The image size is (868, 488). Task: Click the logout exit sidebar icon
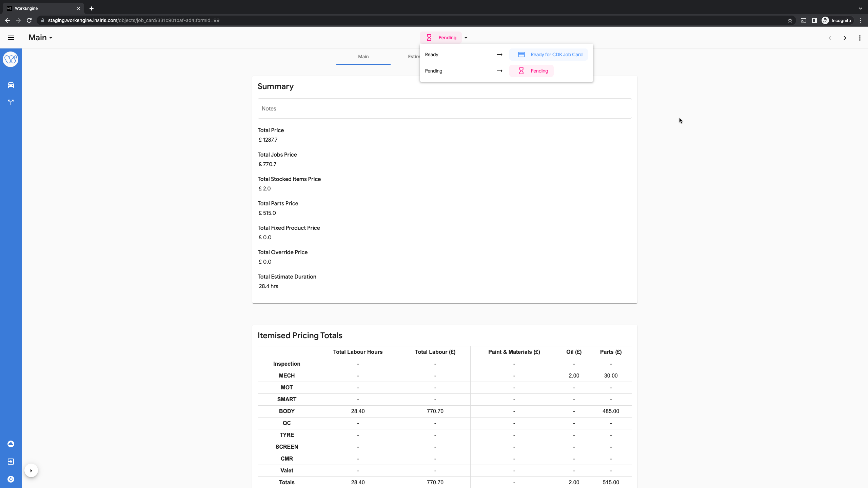pyautogui.click(x=11, y=462)
